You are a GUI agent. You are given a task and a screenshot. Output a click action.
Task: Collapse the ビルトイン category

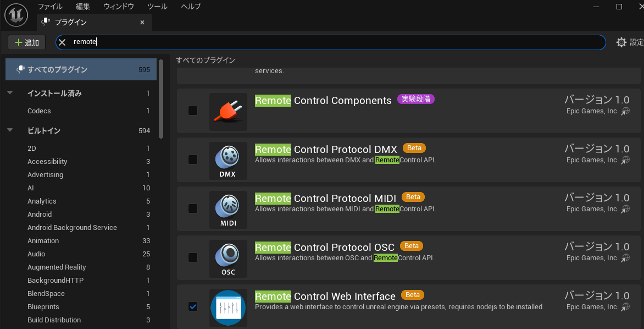tap(11, 130)
